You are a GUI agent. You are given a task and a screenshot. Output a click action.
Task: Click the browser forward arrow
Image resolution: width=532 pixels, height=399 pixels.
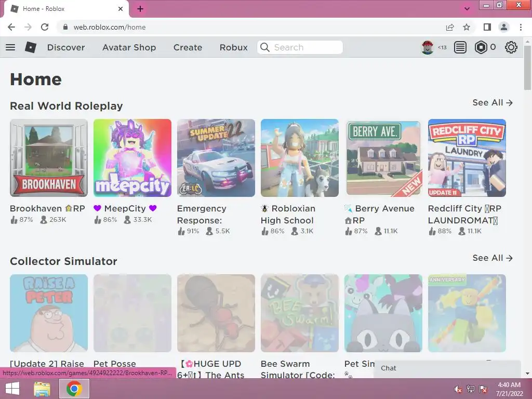(x=28, y=27)
